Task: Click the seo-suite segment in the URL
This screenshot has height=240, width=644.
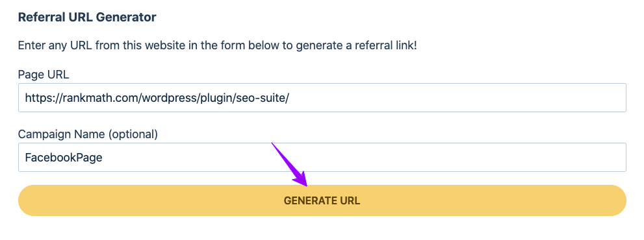Action: (x=263, y=98)
